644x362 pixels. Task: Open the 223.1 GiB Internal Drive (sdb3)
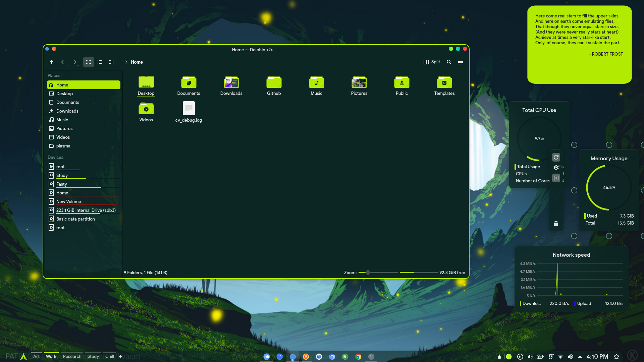(84, 210)
